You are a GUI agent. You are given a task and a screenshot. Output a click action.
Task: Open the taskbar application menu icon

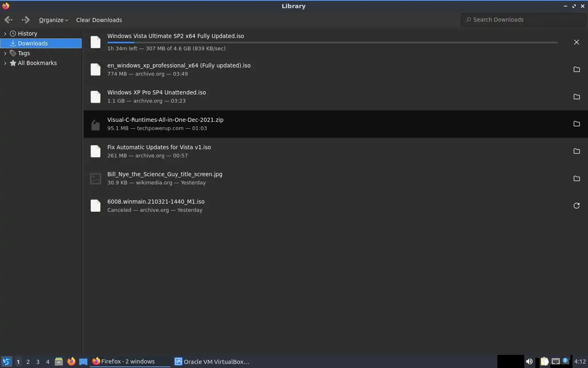click(6, 361)
